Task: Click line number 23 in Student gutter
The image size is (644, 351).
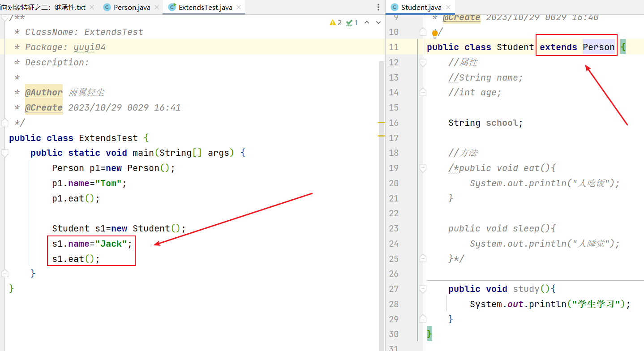Action: (x=394, y=228)
